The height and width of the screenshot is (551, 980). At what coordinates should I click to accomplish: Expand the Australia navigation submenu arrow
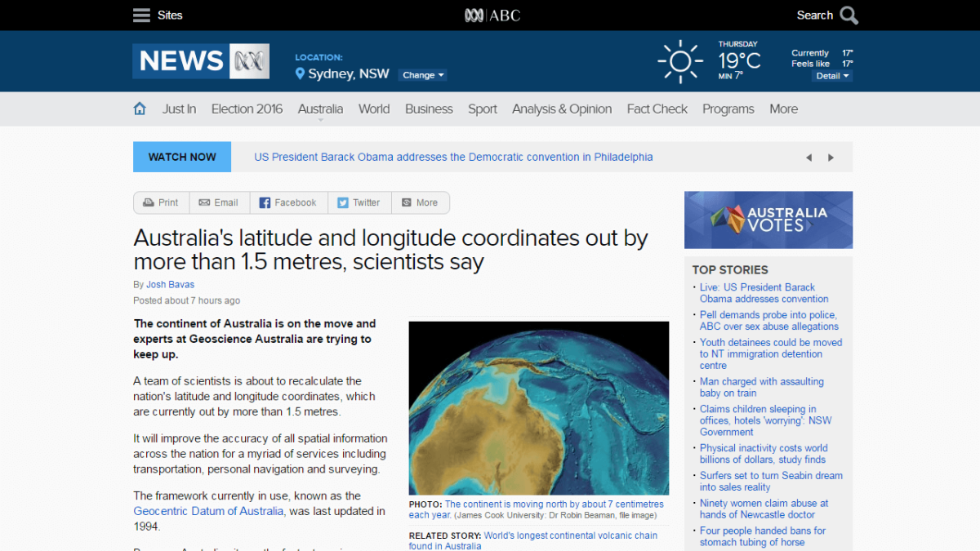(x=320, y=118)
